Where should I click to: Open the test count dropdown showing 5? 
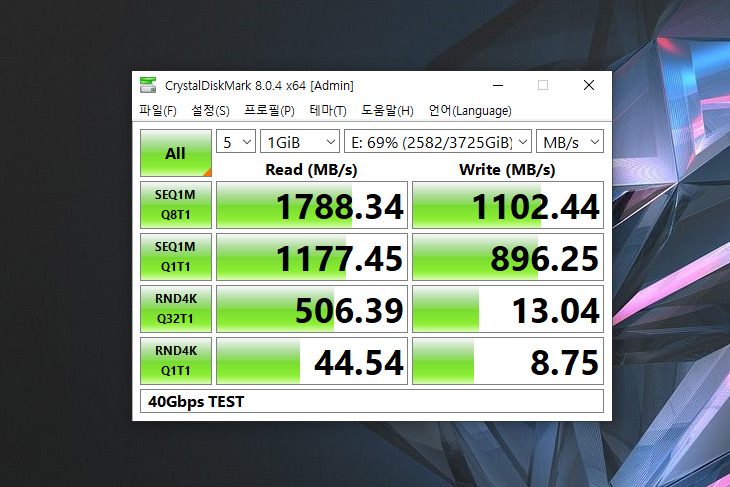pyautogui.click(x=236, y=142)
